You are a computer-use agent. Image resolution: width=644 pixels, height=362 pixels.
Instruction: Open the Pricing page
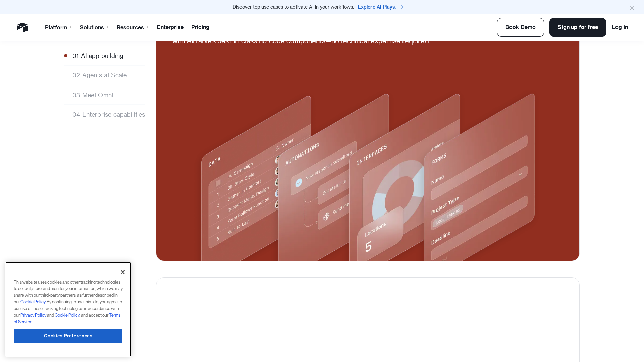[200, 27]
